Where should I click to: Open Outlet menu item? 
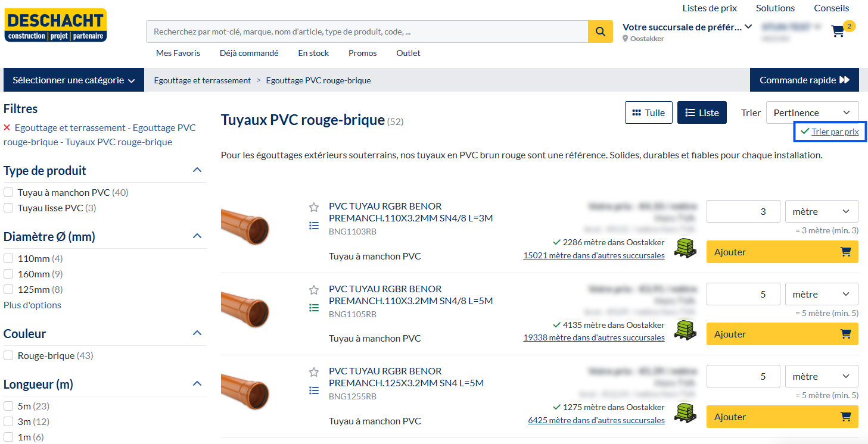pyautogui.click(x=408, y=53)
